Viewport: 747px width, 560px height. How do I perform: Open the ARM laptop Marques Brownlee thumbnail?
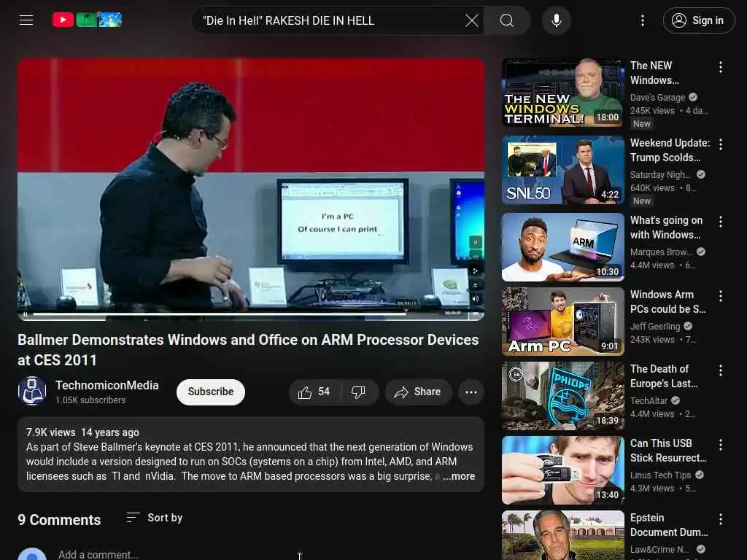[562, 247]
